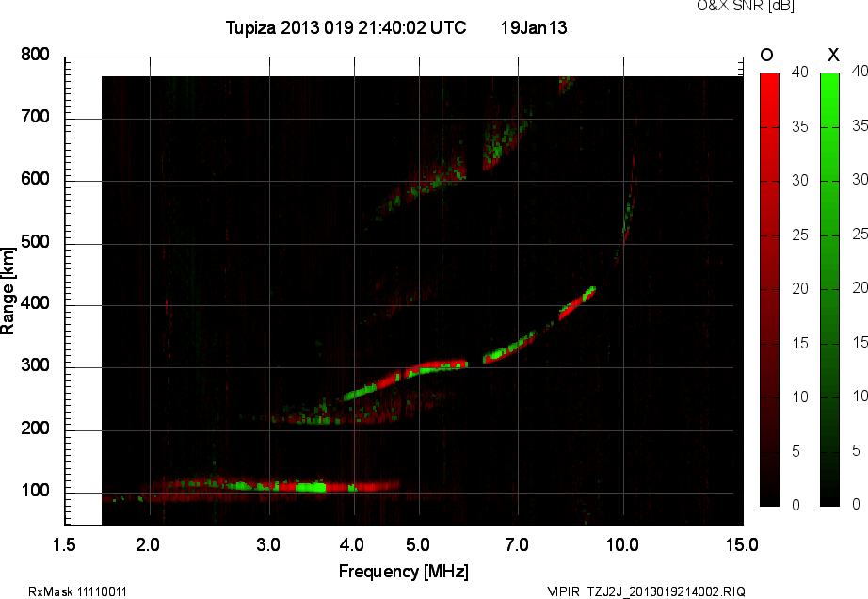Viewport: 868px width, 599px height.
Task: Click the red F-layer trace near 5.5 MHz, 300 km
Action: (x=438, y=366)
